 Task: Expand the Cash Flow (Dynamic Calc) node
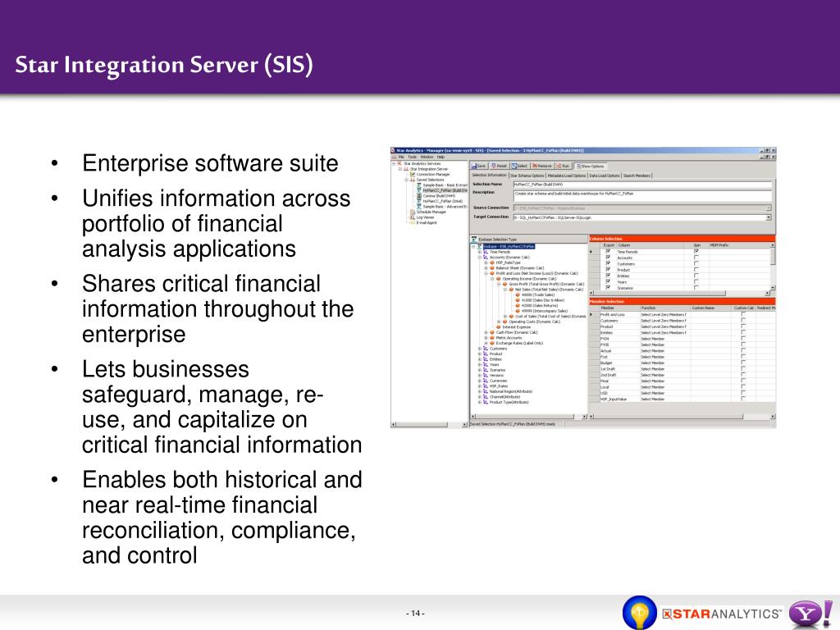486,332
